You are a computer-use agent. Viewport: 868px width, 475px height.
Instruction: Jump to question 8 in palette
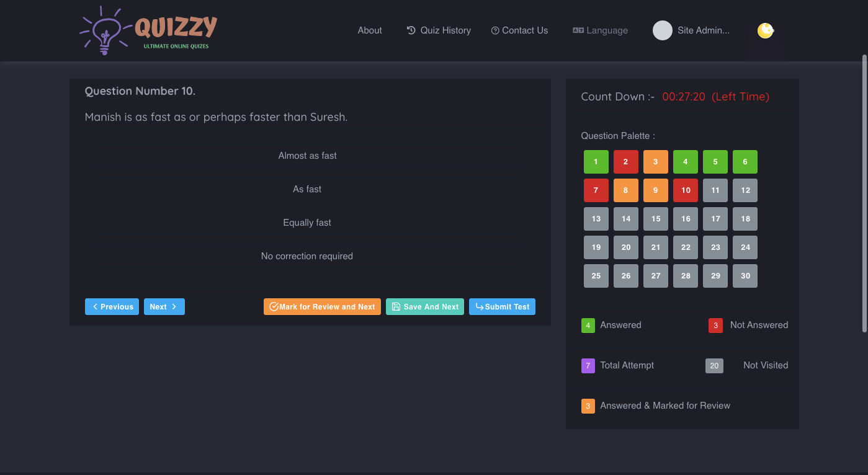(626, 190)
